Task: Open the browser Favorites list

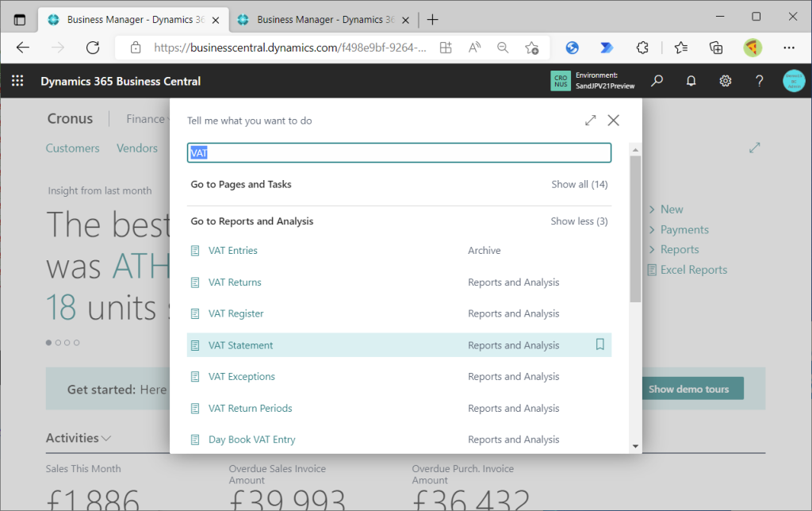Action: pos(681,48)
